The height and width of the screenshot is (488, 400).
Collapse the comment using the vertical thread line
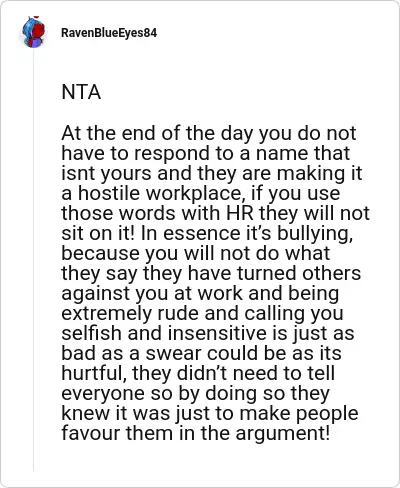pyautogui.click(x=34, y=260)
